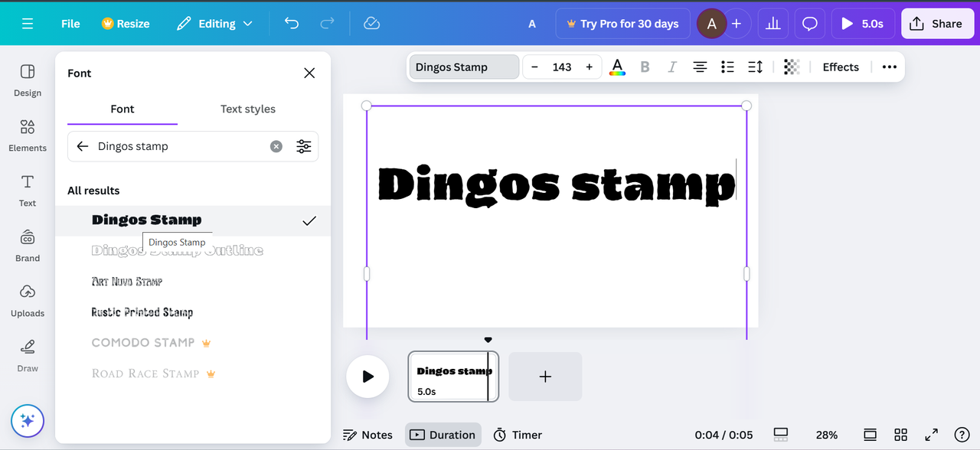Increase font size with plus
Image resolution: width=980 pixels, height=450 pixels.
(589, 67)
